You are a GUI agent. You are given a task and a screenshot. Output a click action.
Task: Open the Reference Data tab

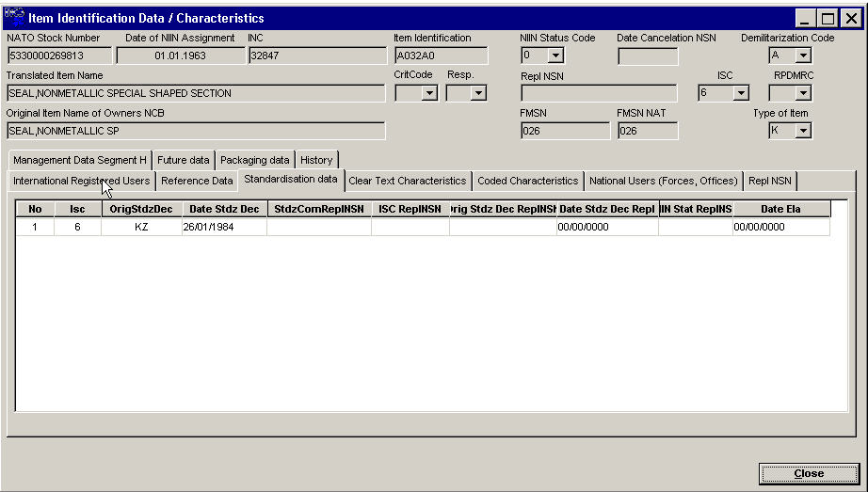(x=197, y=181)
